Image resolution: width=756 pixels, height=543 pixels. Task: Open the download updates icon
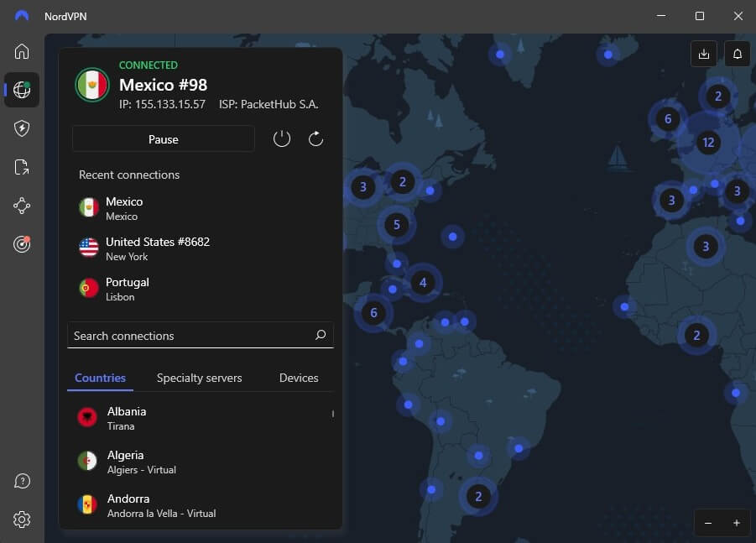click(704, 54)
